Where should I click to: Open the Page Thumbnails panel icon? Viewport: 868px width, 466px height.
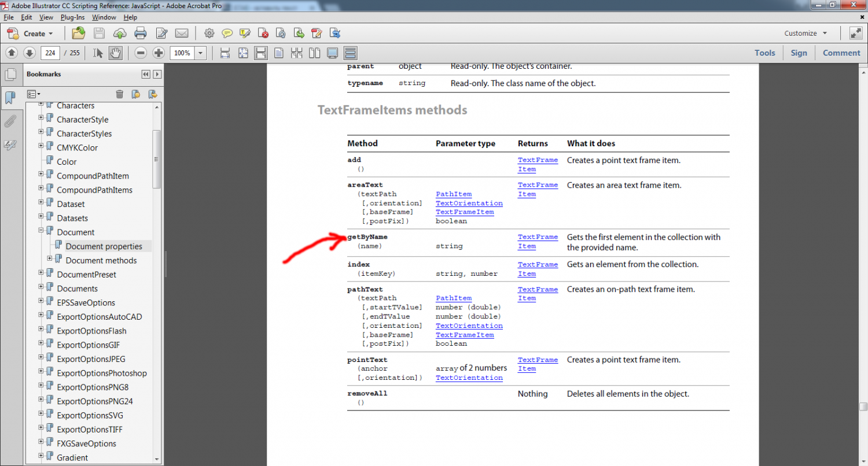(x=10, y=75)
